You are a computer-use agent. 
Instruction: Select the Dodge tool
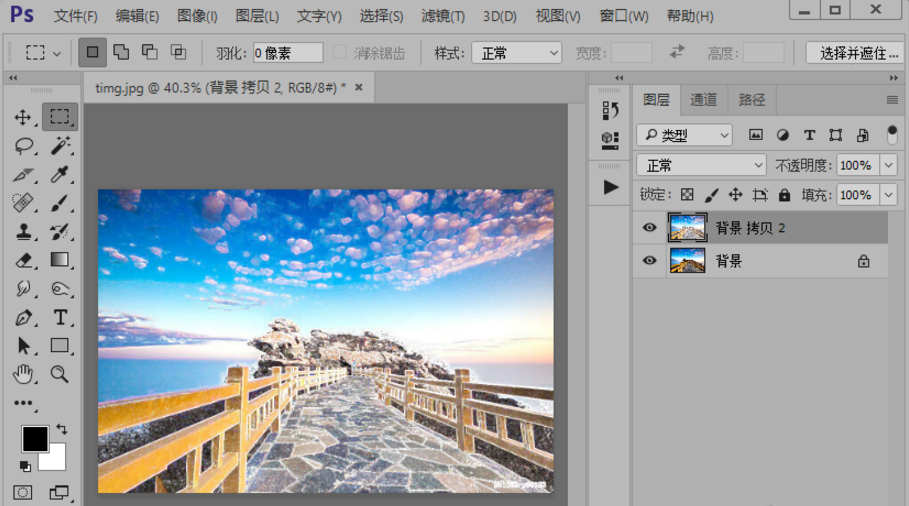[59, 288]
